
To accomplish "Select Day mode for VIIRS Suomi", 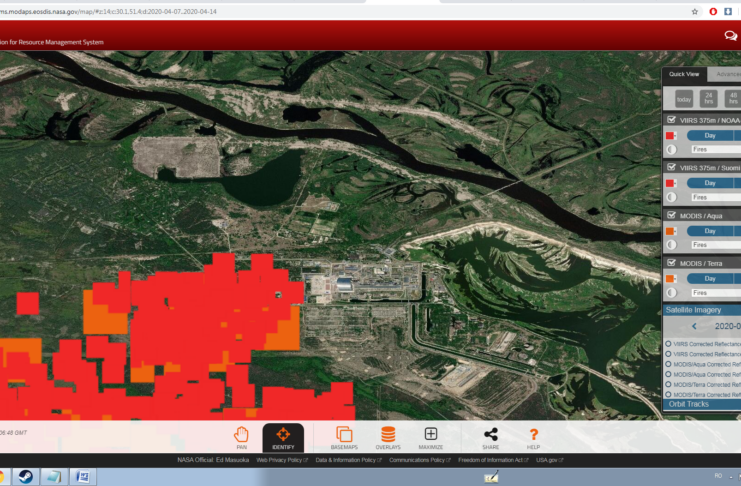I will 710,183.
